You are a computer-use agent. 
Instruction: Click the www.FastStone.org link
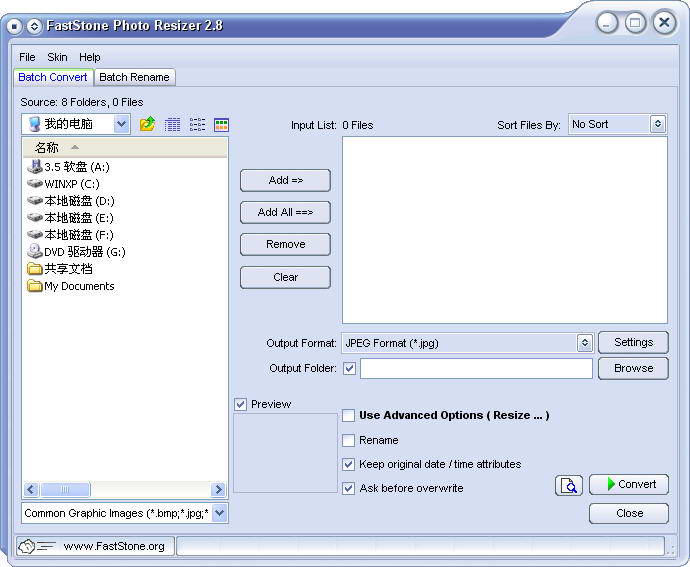114,546
